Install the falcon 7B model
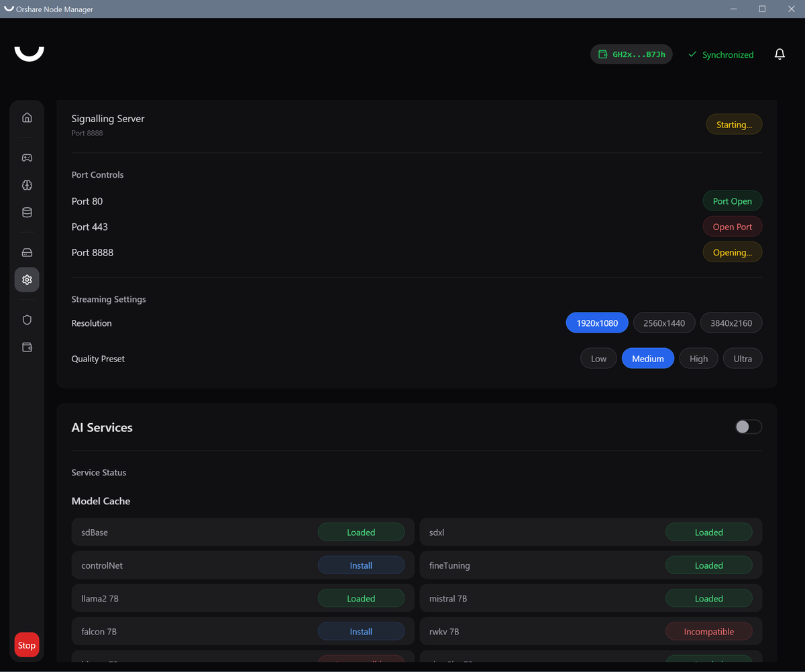This screenshot has height=672, width=805. tap(361, 632)
